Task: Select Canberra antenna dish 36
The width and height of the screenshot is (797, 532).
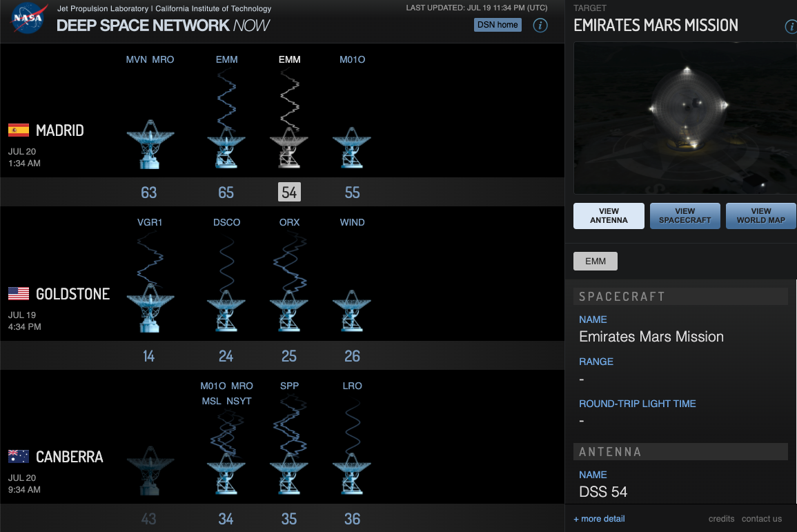Action: click(352, 473)
